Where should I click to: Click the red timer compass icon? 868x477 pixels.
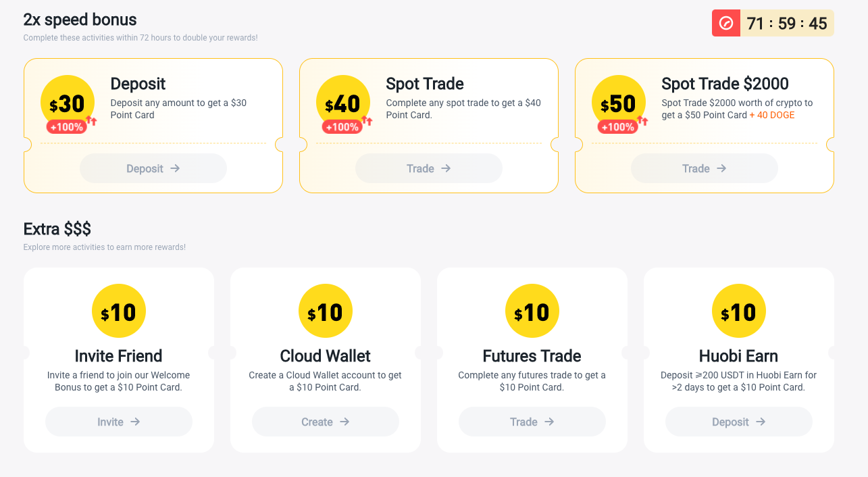726,24
